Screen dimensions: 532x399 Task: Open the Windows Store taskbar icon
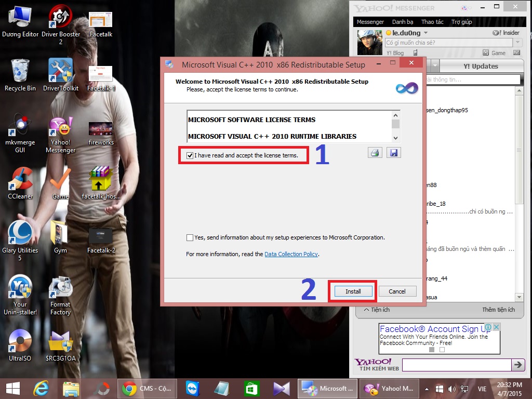click(x=251, y=389)
